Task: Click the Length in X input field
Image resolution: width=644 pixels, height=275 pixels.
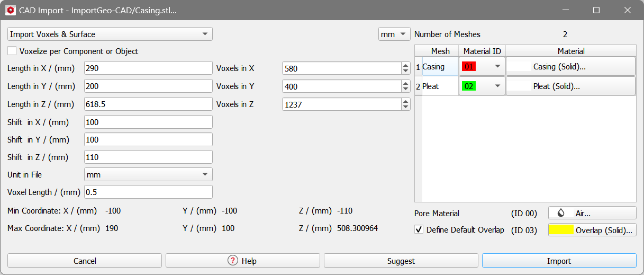Action: click(148, 68)
